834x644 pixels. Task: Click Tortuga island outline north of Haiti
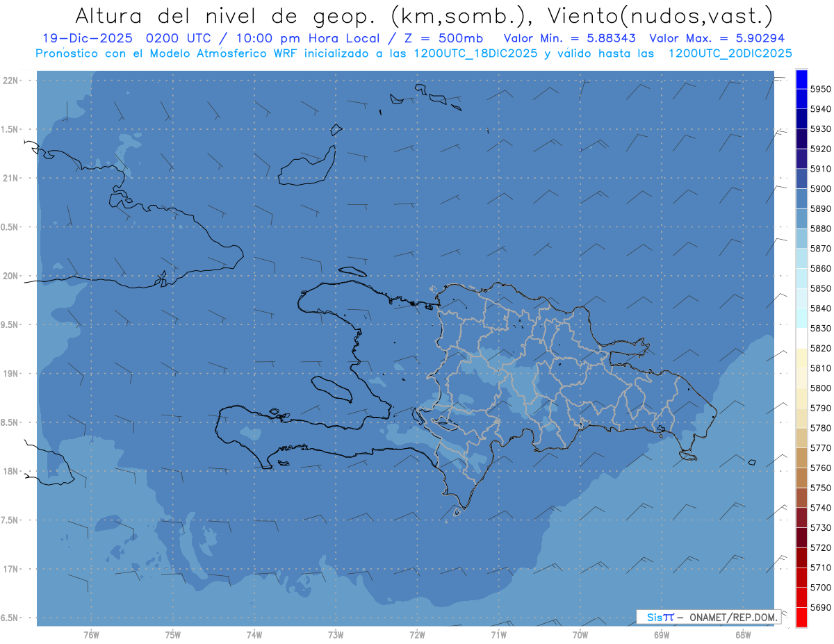click(352, 271)
